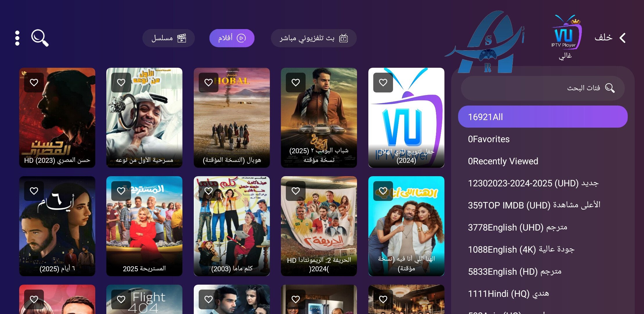
Task: Open the three-dot overflow menu
Action: [x=17, y=38]
